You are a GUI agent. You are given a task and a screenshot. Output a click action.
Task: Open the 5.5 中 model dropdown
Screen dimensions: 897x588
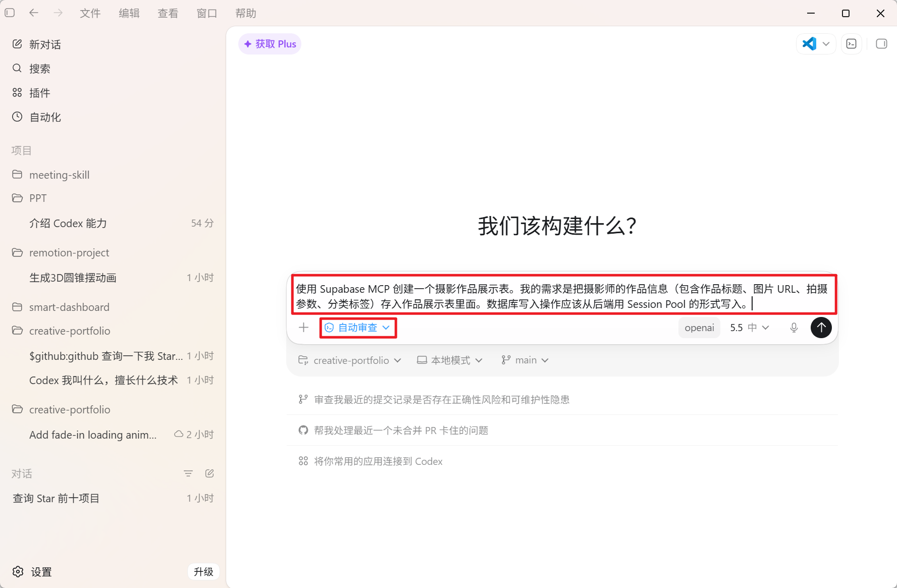750,328
